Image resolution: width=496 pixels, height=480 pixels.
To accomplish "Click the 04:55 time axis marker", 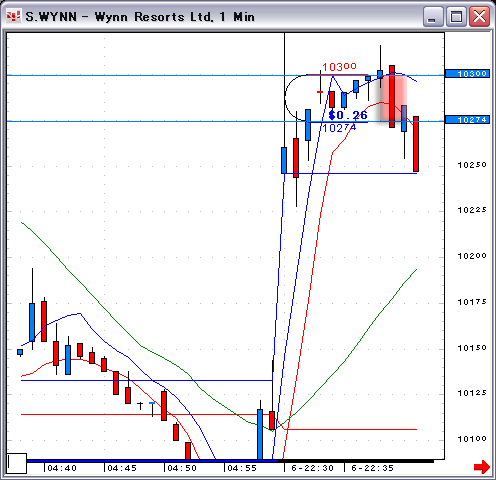I will click(242, 468).
